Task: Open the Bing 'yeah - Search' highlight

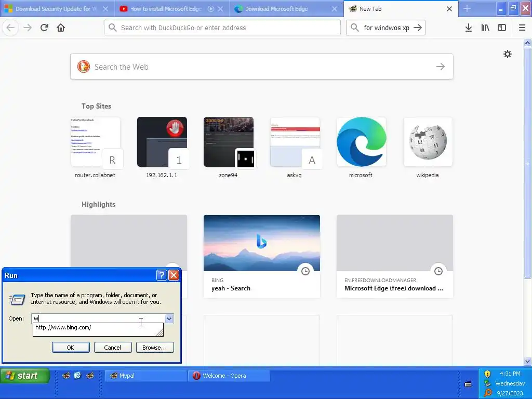Action: coord(262,257)
